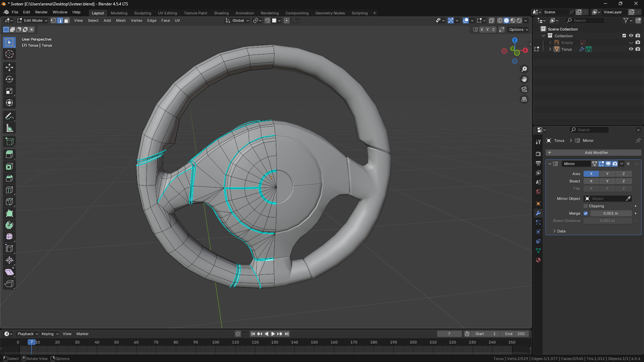Switch to vertex select mode
The height and width of the screenshot is (362, 644).
(x=53, y=20)
